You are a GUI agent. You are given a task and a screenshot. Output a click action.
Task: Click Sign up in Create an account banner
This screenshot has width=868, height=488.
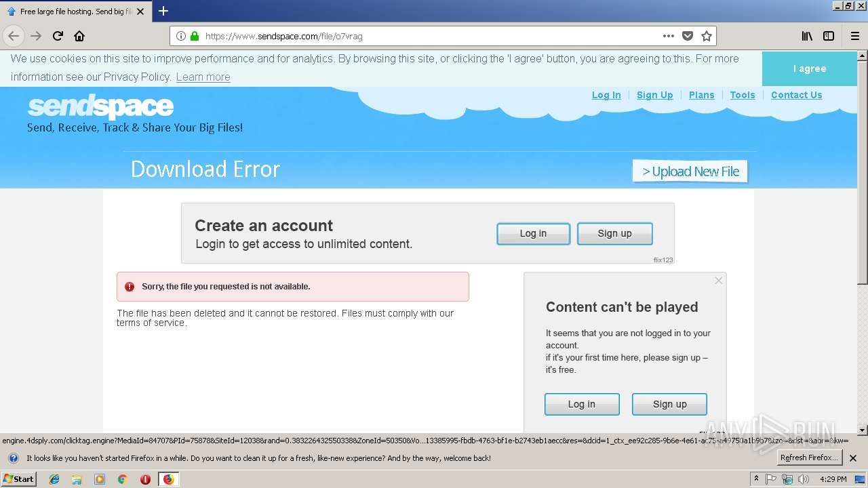[x=614, y=233]
